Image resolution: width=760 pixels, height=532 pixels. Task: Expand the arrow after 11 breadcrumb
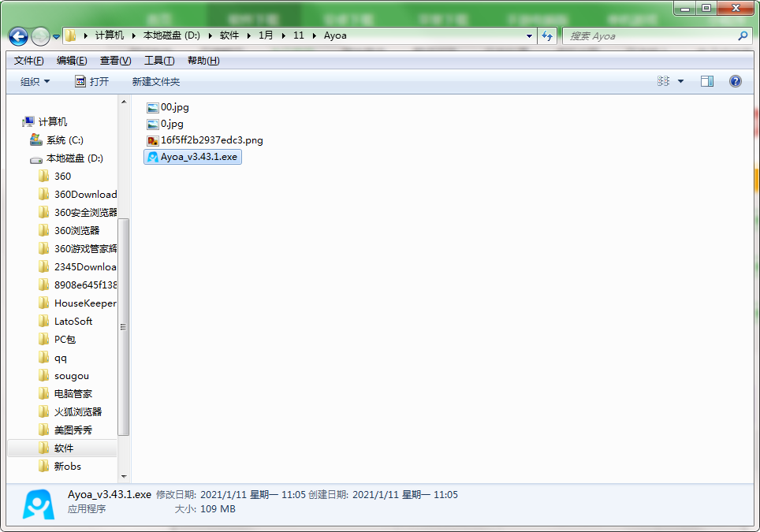314,35
